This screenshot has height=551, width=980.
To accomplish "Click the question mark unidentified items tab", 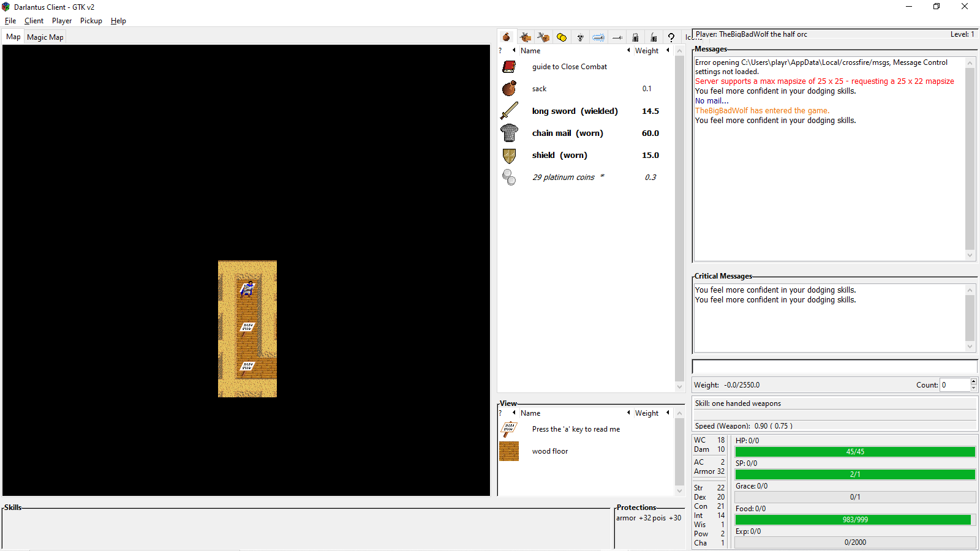I will pos(671,37).
